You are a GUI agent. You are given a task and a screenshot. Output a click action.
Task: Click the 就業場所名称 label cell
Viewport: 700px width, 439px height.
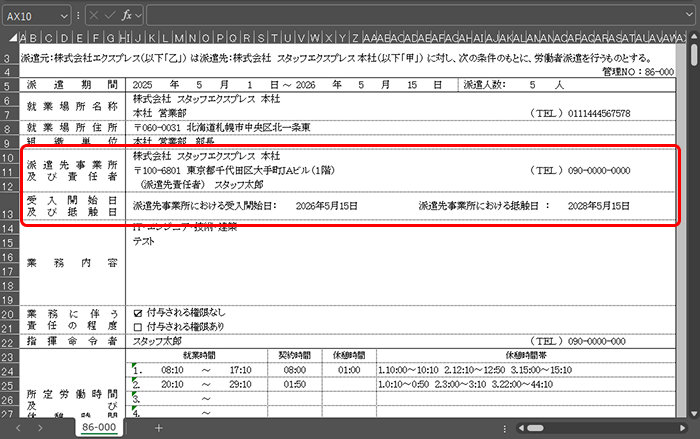click(x=72, y=106)
